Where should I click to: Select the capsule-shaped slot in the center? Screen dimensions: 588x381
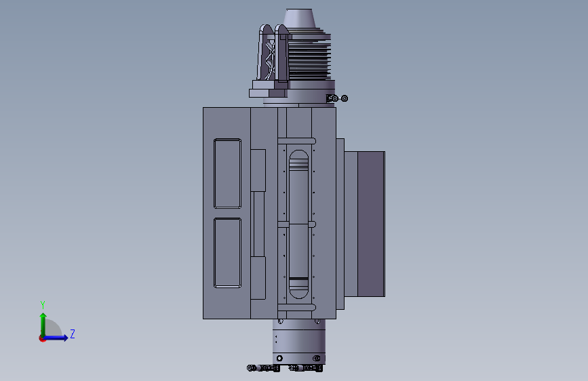point(298,224)
